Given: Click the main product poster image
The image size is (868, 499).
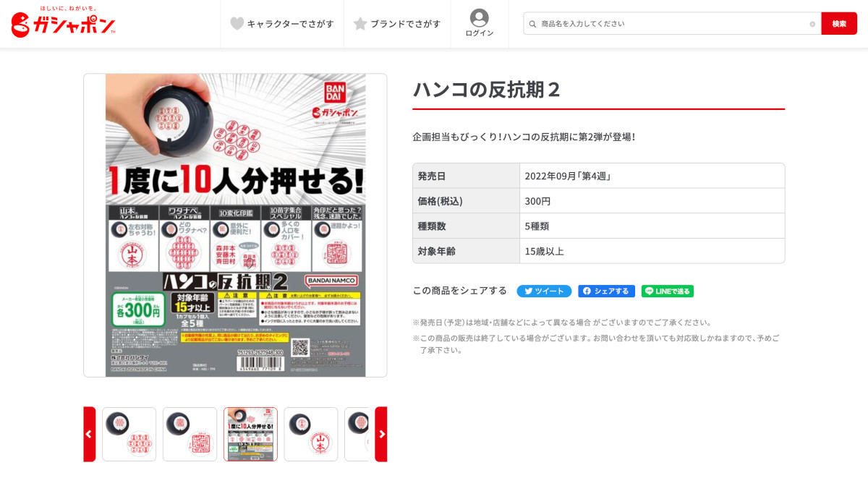Looking at the screenshot, I should click(x=235, y=225).
